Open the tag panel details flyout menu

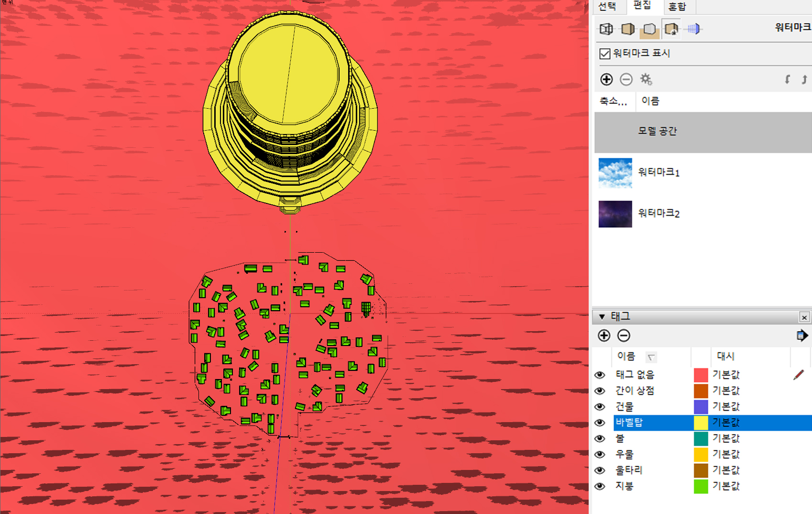[x=802, y=335]
